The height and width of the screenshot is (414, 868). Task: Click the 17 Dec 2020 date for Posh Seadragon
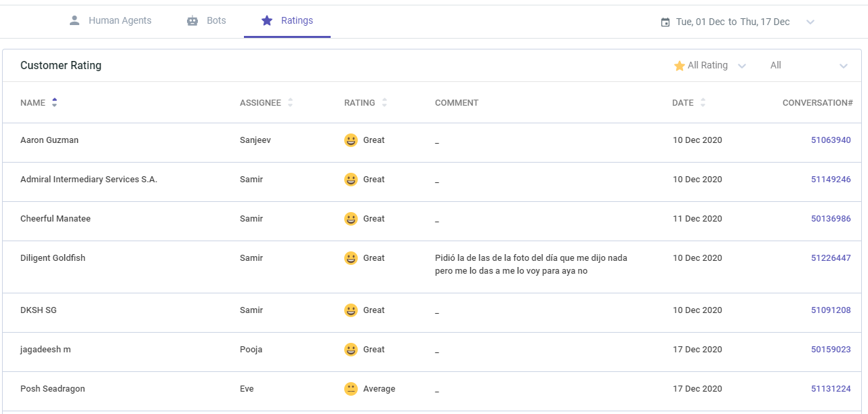pyautogui.click(x=697, y=389)
